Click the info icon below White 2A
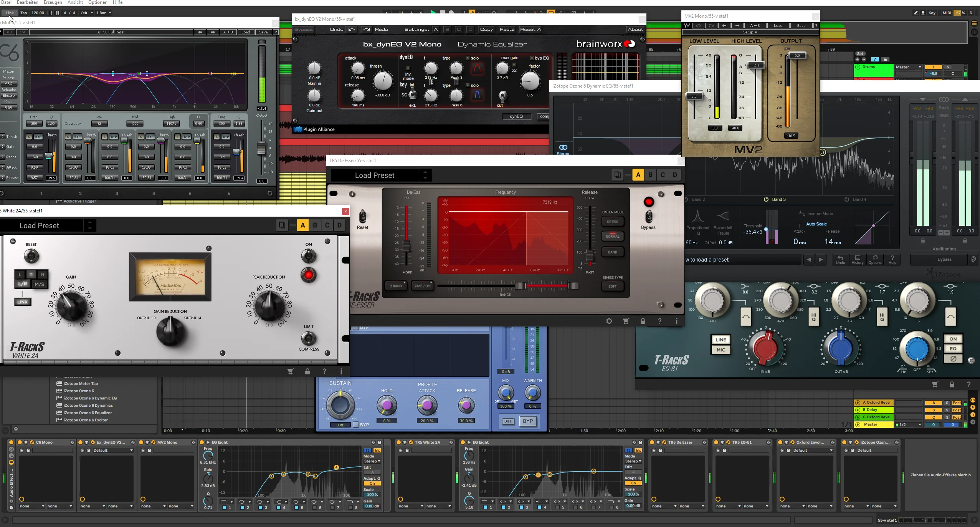The width and height of the screenshot is (980, 527). pyautogui.click(x=341, y=371)
